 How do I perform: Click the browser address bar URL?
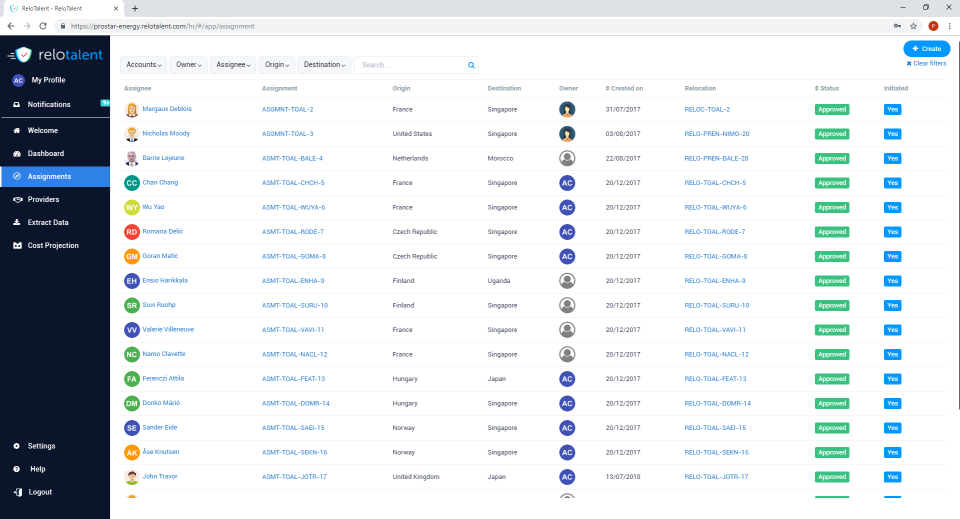[162, 26]
